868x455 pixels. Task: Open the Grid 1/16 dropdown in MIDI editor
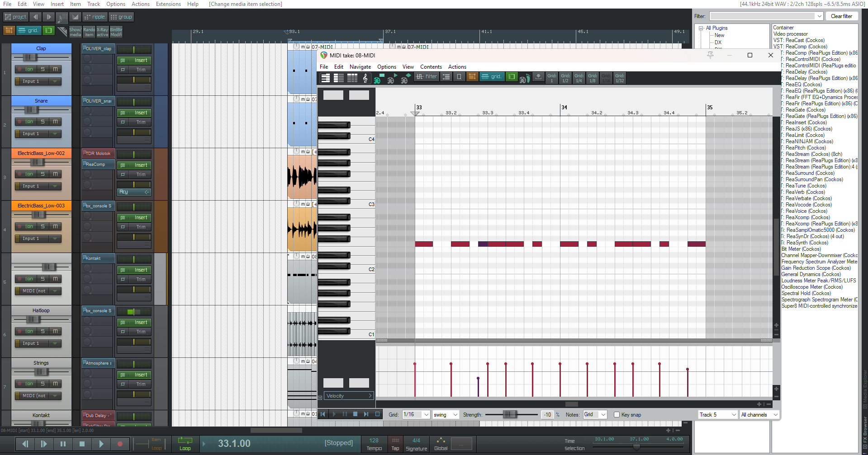click(416, 415)
